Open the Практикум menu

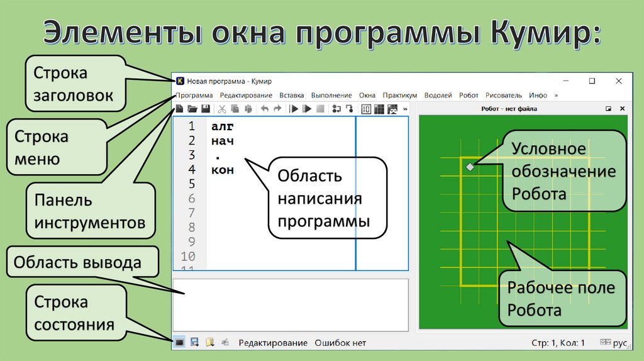pyautogui.click(x=399, y=95)
